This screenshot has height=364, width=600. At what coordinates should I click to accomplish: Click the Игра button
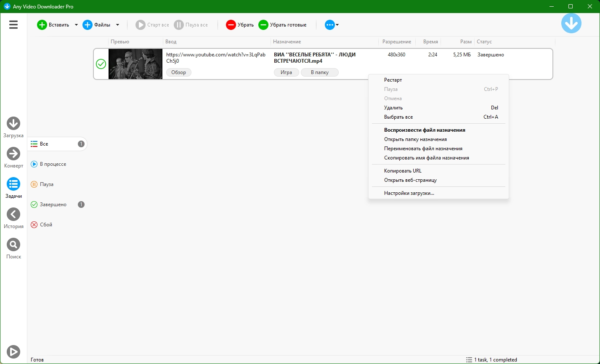click(287, 72)
